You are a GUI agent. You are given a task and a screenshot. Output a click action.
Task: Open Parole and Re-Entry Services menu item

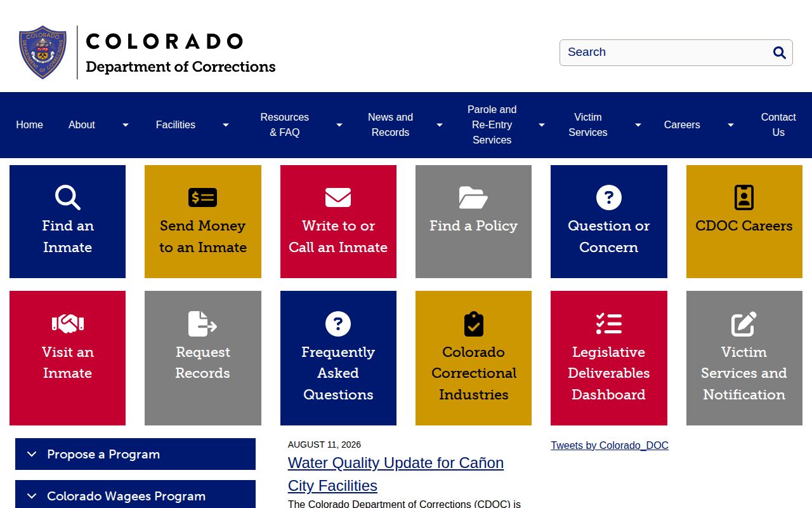492,125
